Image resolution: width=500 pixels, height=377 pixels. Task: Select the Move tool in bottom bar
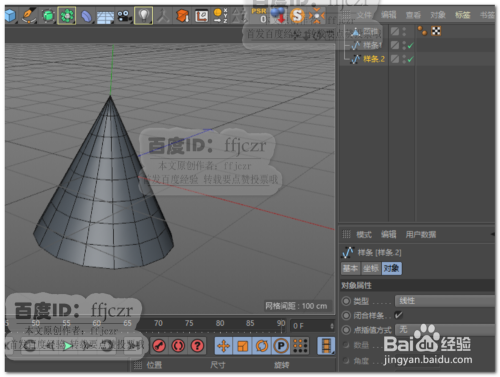pos(223,346)
